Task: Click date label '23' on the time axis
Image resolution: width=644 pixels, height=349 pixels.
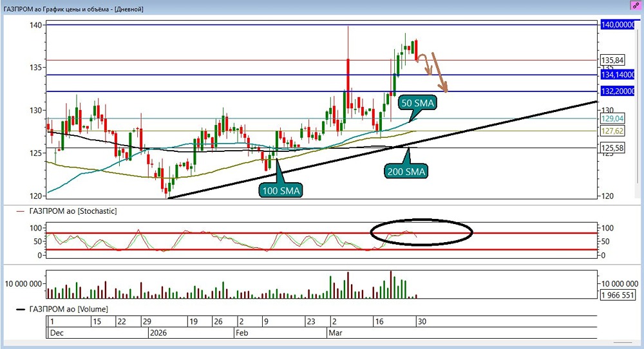Action: pyautogui.click(x=311, y=321)
